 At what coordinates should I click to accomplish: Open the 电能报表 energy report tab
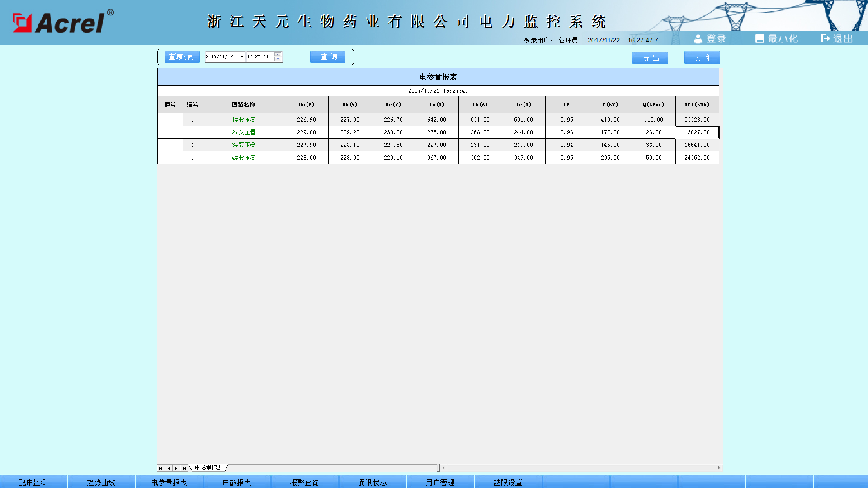[237, 482]
